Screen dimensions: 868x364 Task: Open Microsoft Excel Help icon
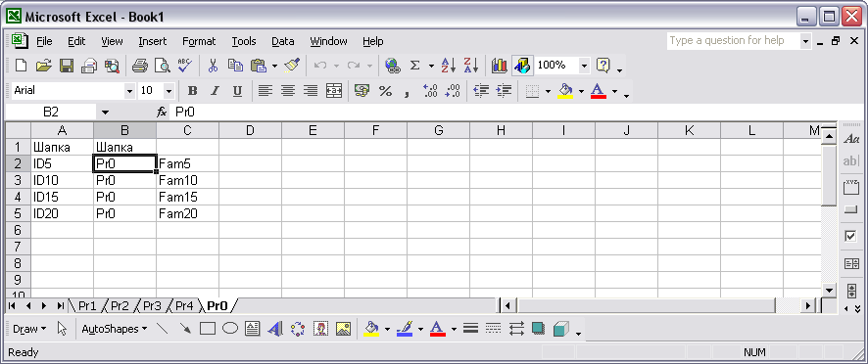pyautogui.click(x=603, y=66)
